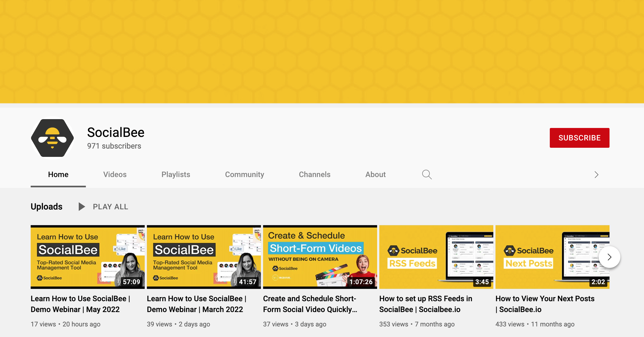Play the Short-Form Videos 1:07:26 thumbnail

320,257
